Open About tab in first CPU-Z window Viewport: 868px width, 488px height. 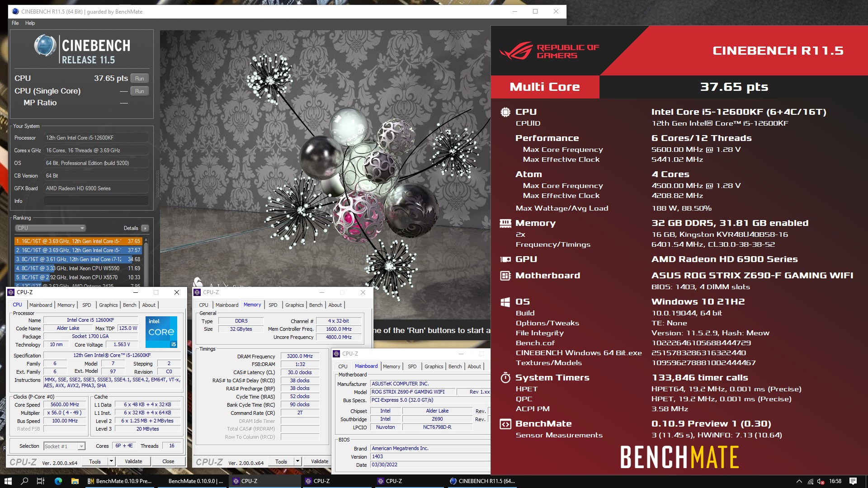(x=149, y=305)
